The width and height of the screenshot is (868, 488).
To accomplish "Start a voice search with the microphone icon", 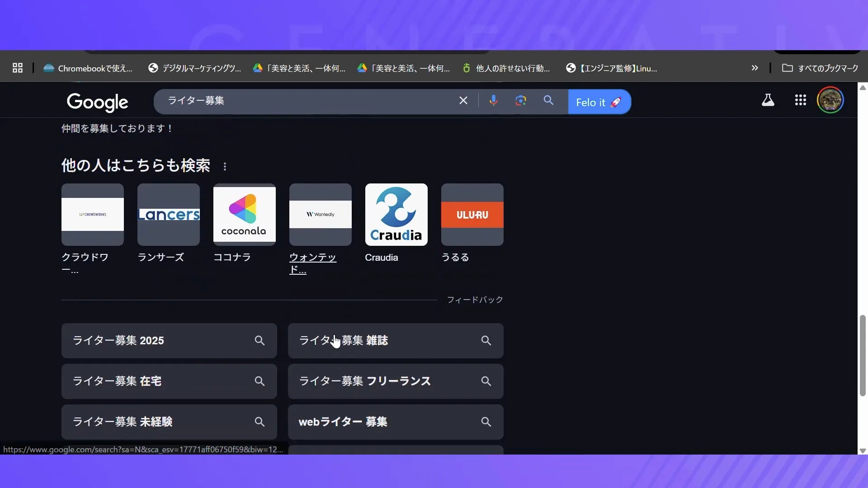I will click(494, 100).
